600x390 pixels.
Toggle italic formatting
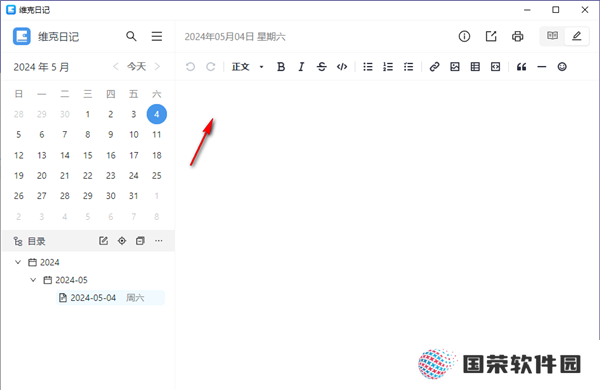[301, 67]
